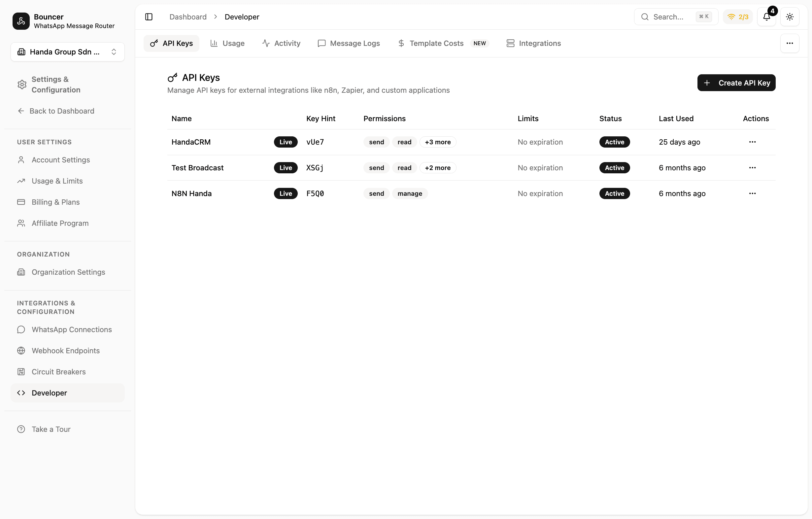This screenshot has width=812, height=519.
Task: Toggle the sidebar panel icon
Action: click(149, 17)
